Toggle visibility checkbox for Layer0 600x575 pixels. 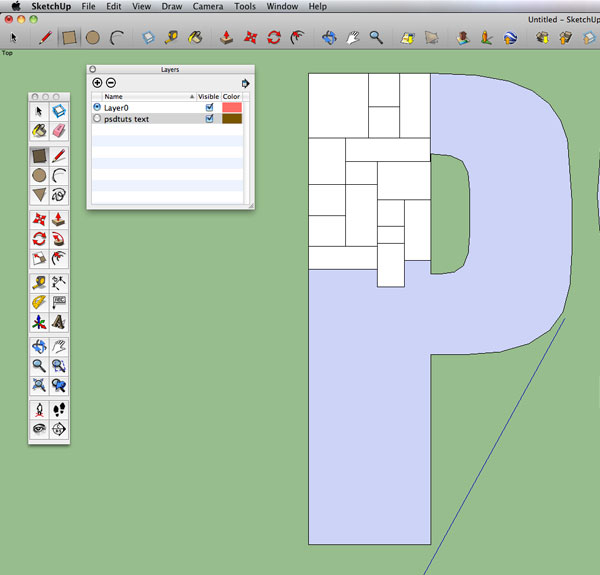(x=209, y=107)
